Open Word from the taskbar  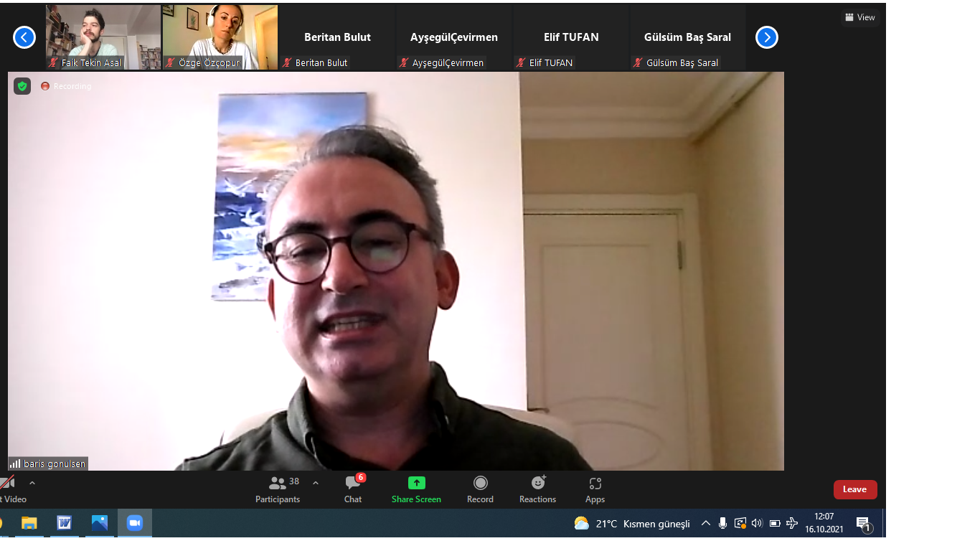pyautogui.click(x=65, y=523)
